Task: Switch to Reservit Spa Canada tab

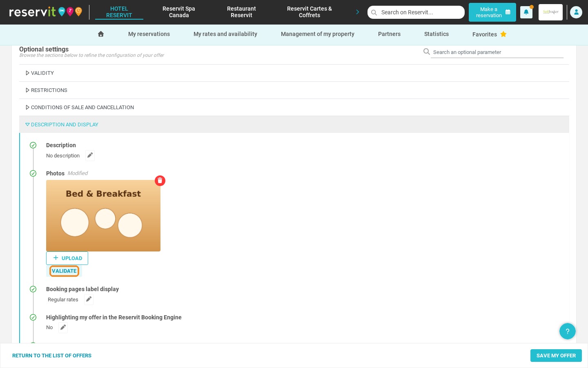Action: [179, 12]
